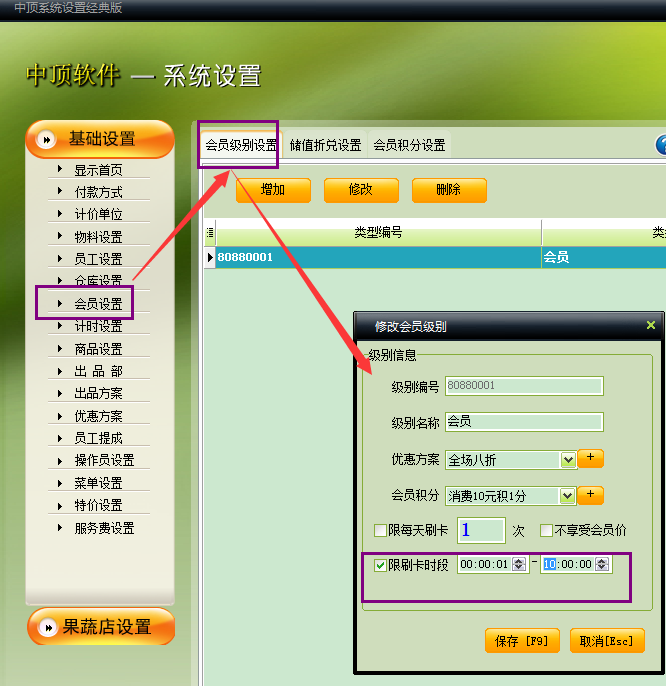Open 物料设置 in sidebar
The width and height of the screenshot is (666, 686).
point(98,237)
